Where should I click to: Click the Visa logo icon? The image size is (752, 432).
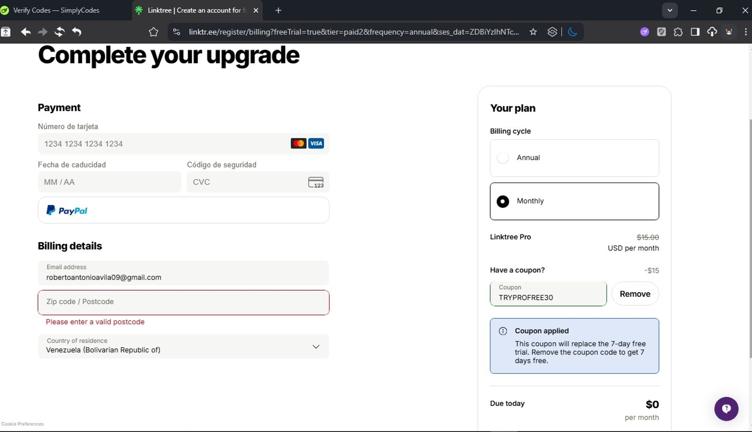(x=316, y=143)
